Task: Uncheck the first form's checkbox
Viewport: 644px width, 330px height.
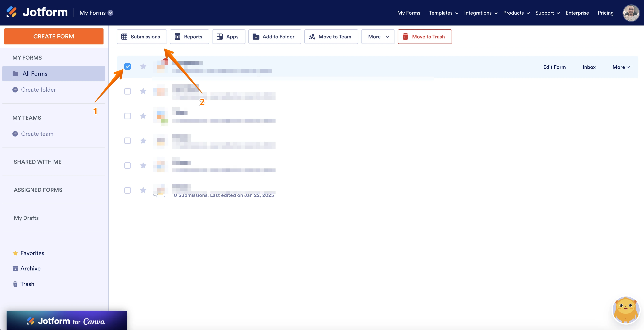Action: pos(128,66)
